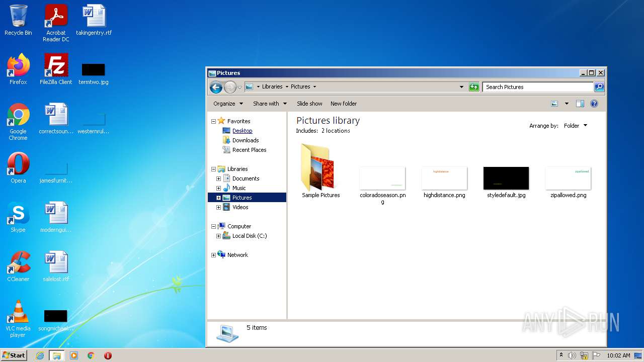This screenshot has width=644, height=362.
Task: Click the Search Pictures input field
Action: click(x=538, y=87)
